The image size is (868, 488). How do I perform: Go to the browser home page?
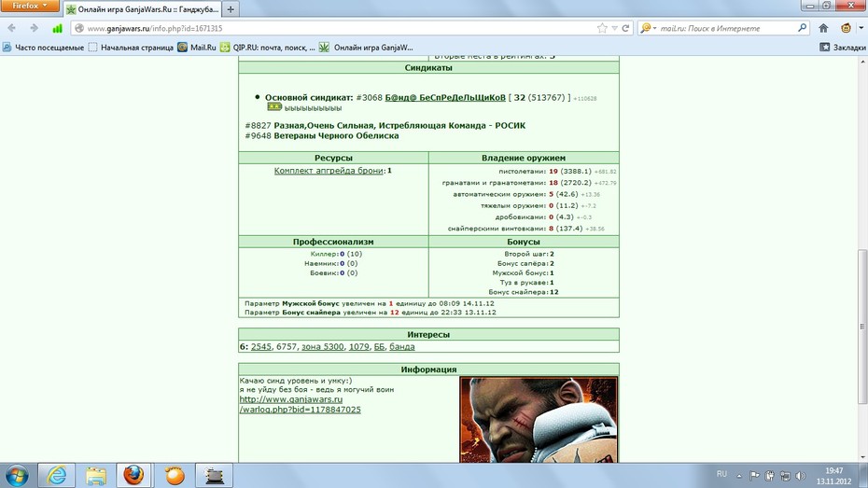[x=823, y=28]
